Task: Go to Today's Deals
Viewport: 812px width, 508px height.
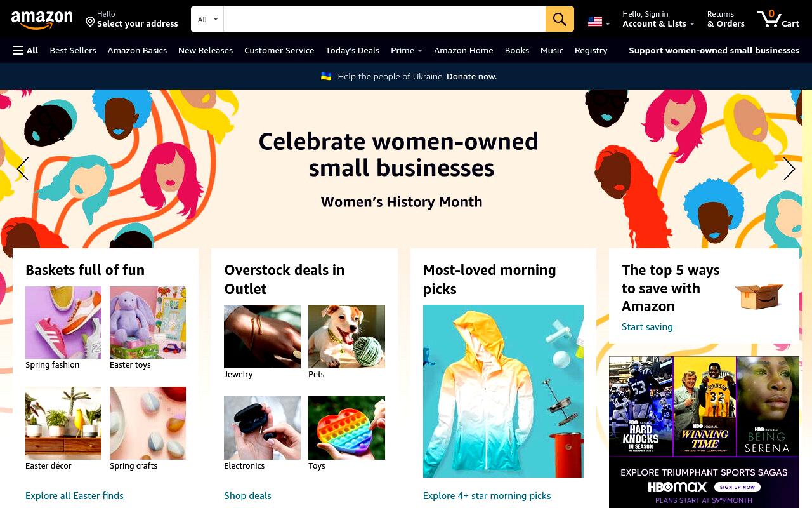Action: point(352,50)
